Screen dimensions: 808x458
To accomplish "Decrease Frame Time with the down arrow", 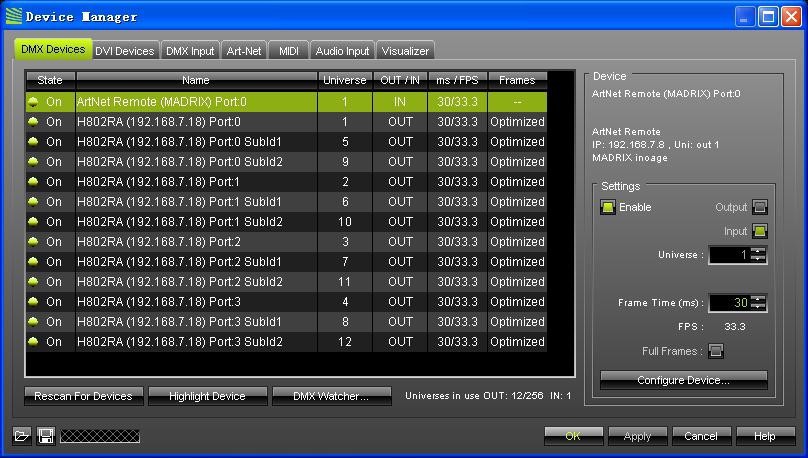I will click(x=758, y=307).
